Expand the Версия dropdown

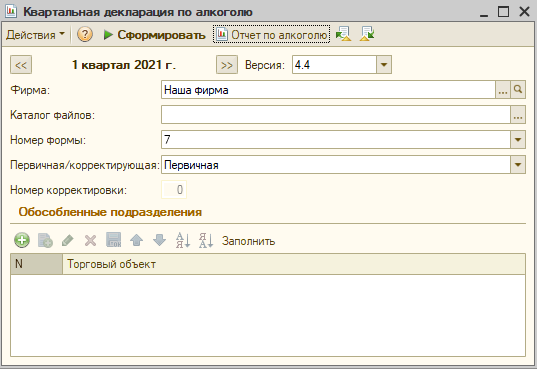click(x=384, y=64)
